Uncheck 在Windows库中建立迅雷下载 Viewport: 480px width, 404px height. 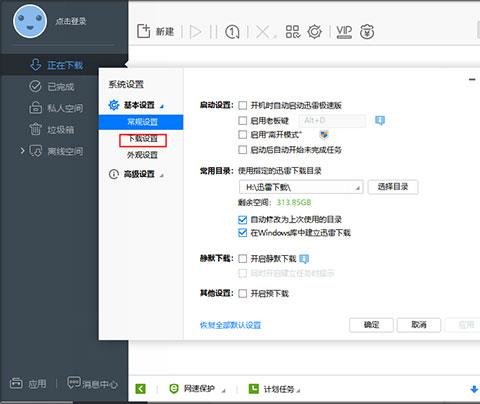pos(243,233)
